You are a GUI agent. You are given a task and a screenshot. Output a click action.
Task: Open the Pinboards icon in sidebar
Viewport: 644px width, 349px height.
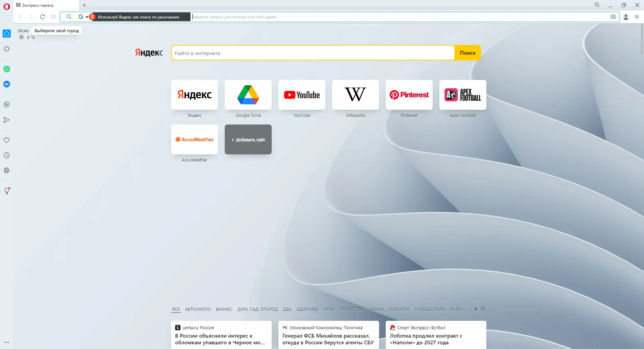7,49
